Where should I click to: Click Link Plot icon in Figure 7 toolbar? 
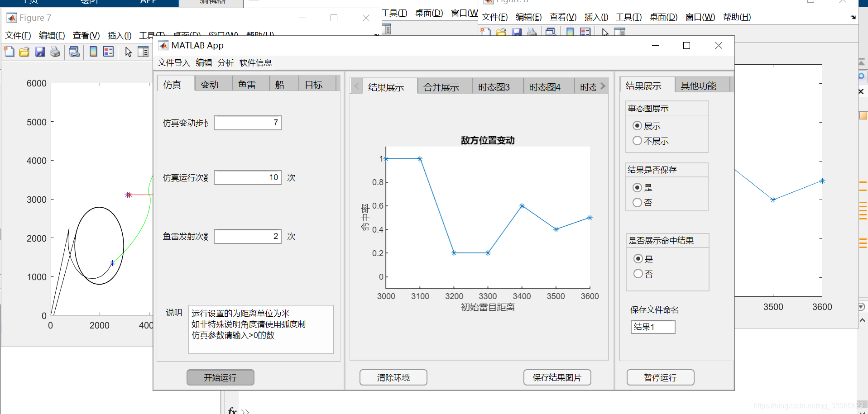pyautogui.click(x=74, y=52)
